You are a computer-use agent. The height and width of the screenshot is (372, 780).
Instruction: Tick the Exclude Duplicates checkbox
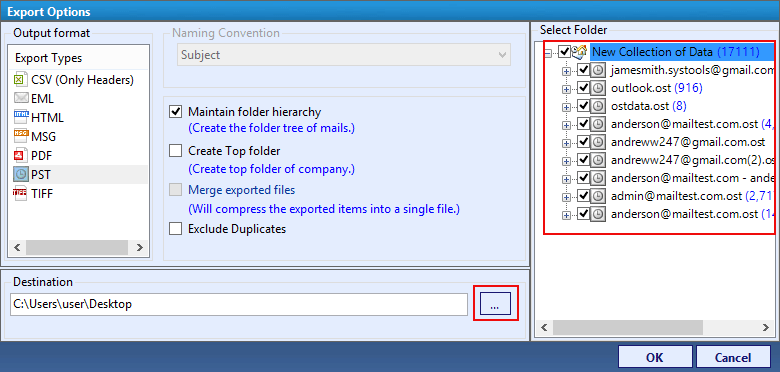click(x=176, y=229)
